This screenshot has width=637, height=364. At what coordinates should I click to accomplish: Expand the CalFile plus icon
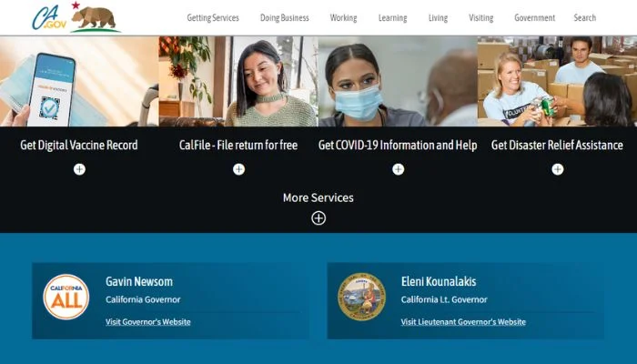tap(238, 169)
